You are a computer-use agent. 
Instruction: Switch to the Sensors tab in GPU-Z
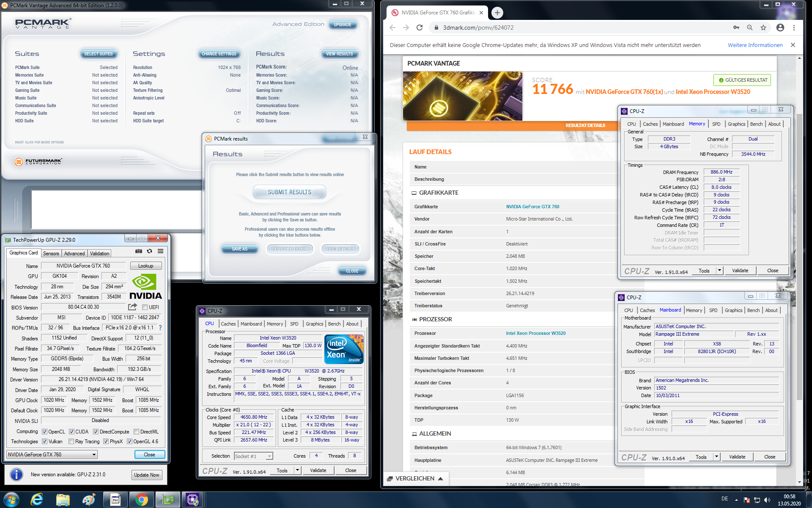(51, 254)
